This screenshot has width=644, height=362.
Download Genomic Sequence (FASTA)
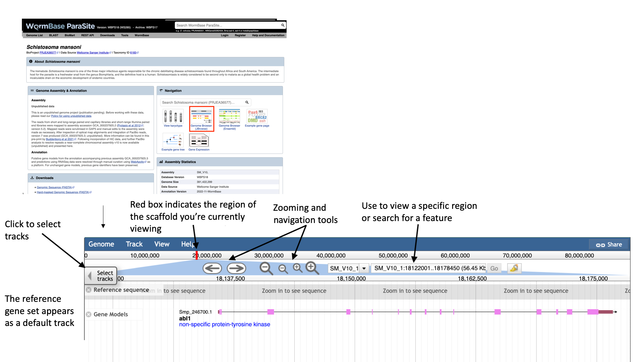[54, 187]
